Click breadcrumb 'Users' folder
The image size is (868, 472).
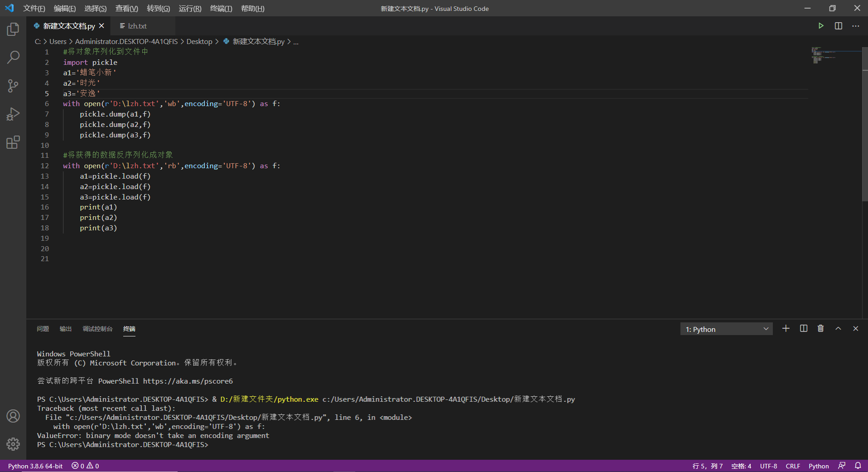58,41
